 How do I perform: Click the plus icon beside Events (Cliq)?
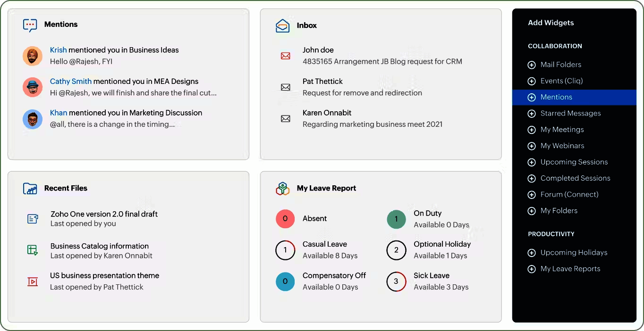pos(531,81)
